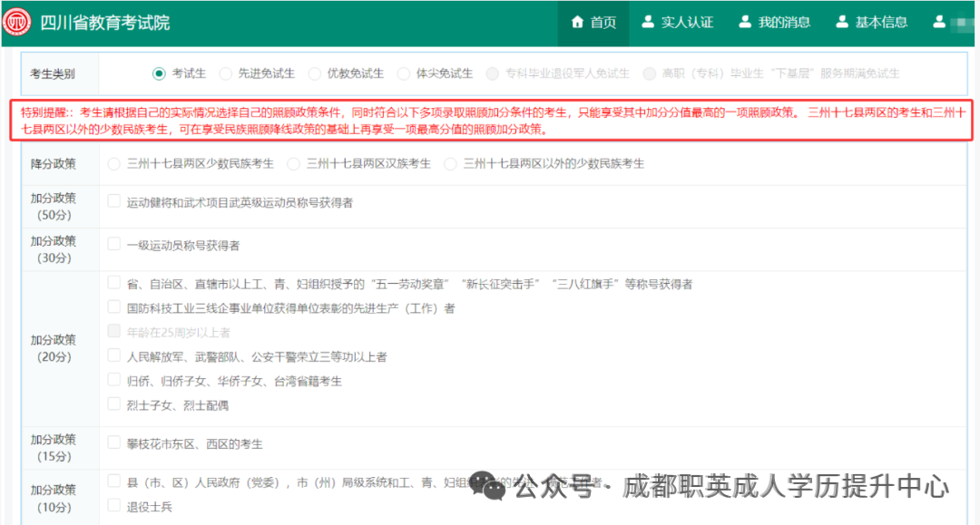Click the user avatar icon at far right of header
Viewport: 980px width, 525px height.
tap(939, 22)
